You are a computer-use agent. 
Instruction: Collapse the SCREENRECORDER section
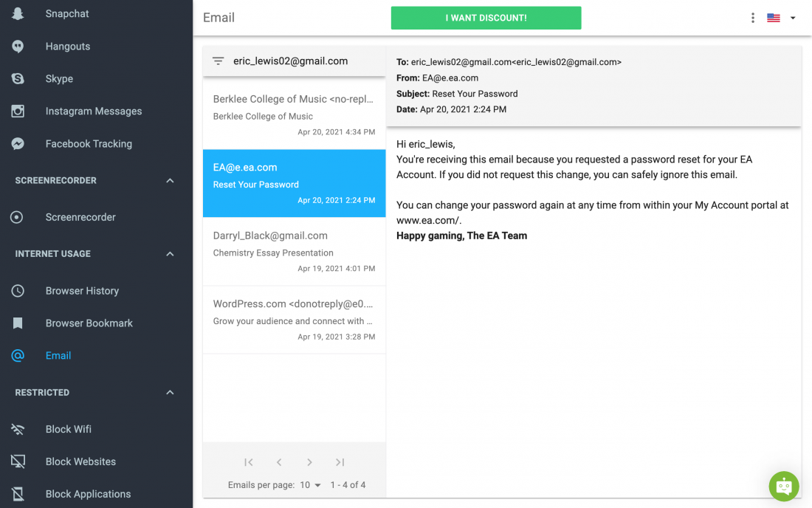coord(170,181)
